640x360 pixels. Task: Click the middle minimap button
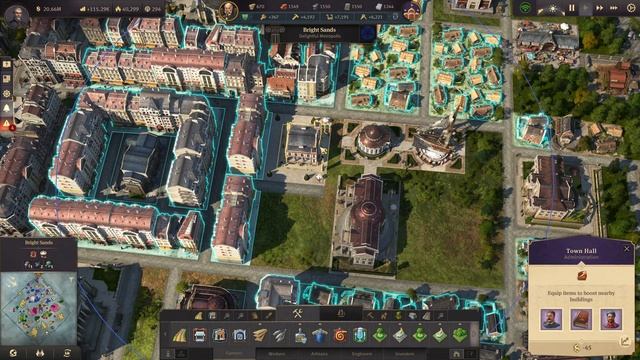pyautogui.click(x=40, y=353)
